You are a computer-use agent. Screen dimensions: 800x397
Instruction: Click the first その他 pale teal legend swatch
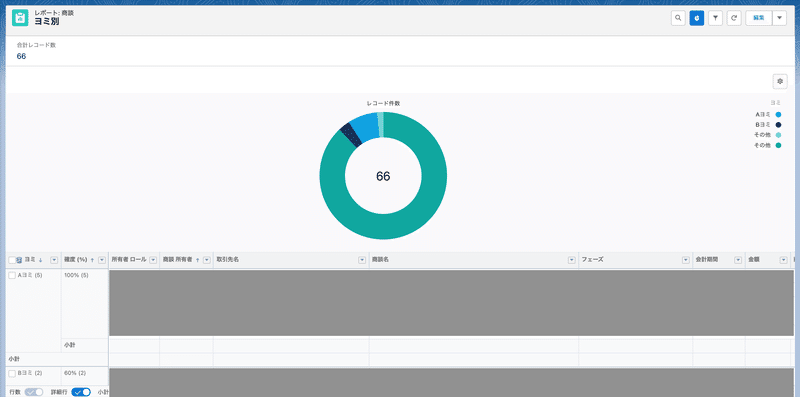778,135
